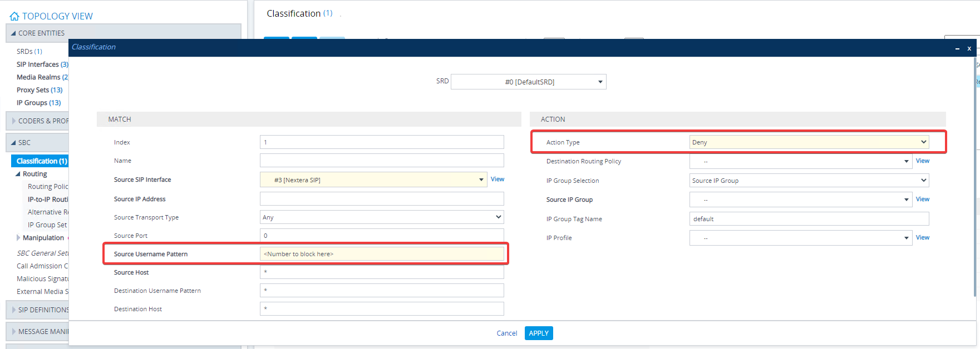
Task: Click View link beside IP Profile
Action: tap(922, 238)
